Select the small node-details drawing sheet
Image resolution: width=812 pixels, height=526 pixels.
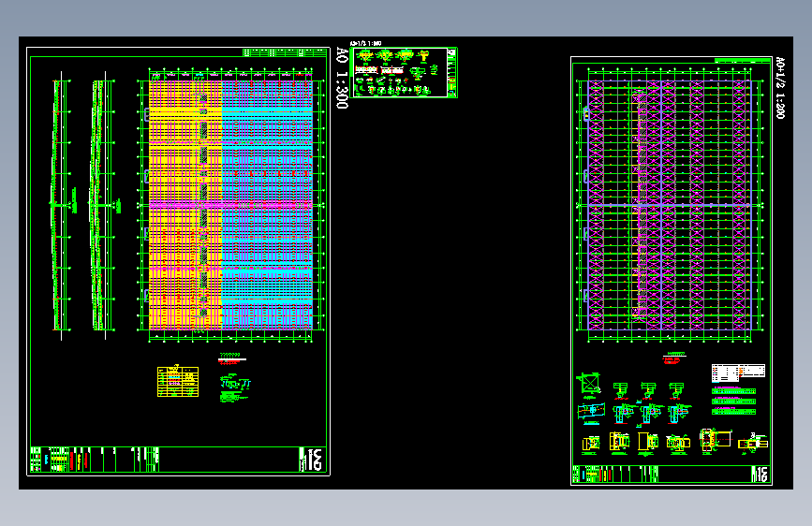[404, 72]
